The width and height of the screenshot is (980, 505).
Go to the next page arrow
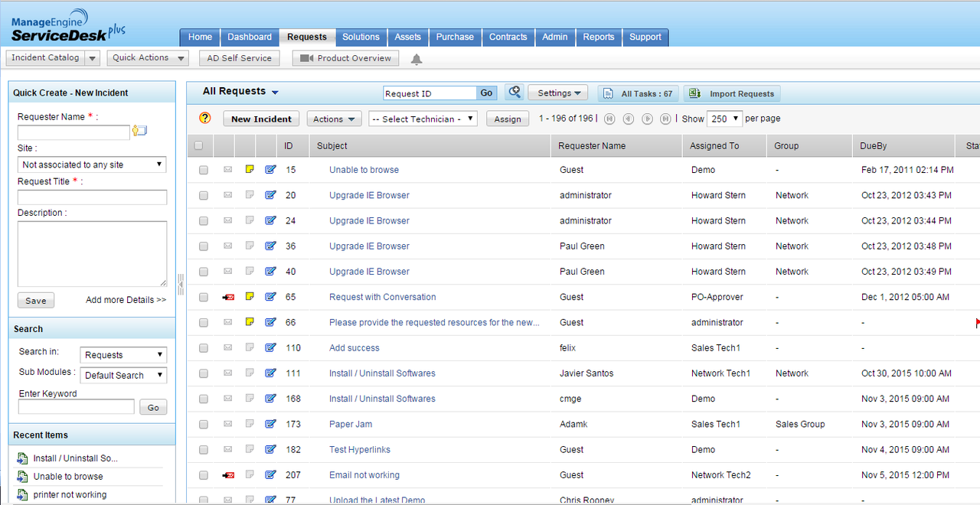[647, 119]
